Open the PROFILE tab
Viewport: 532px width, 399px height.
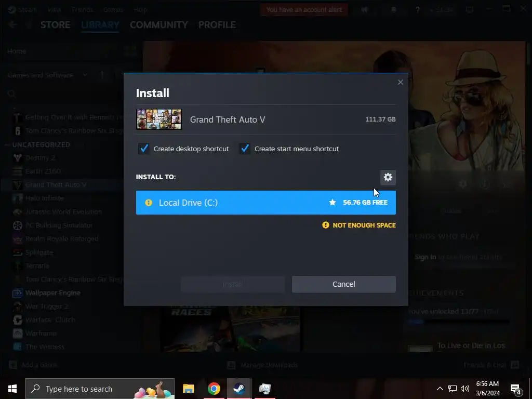217,25
